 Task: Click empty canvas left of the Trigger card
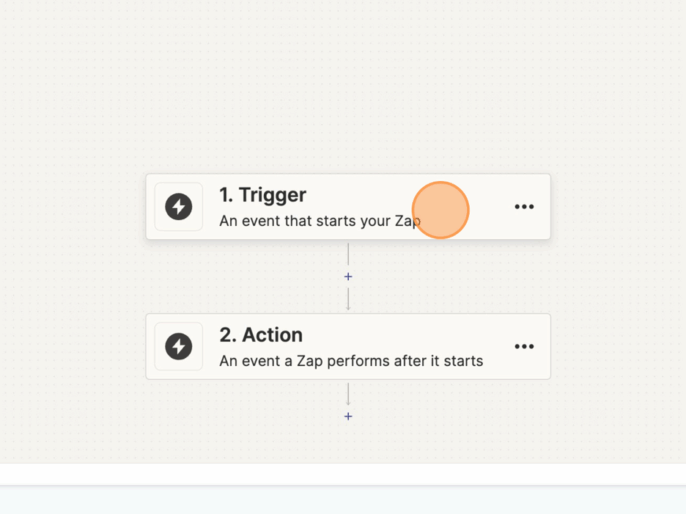pos(70,207)
